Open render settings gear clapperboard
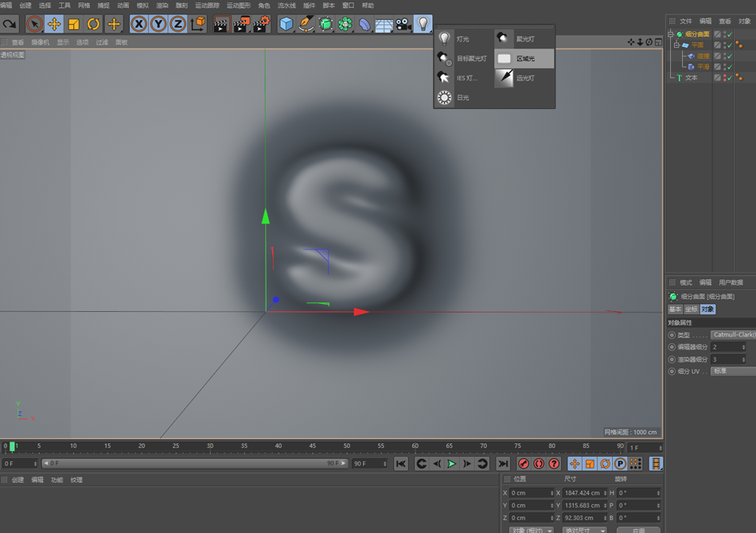Screen dimensions: 756x533 pos(261,24)
